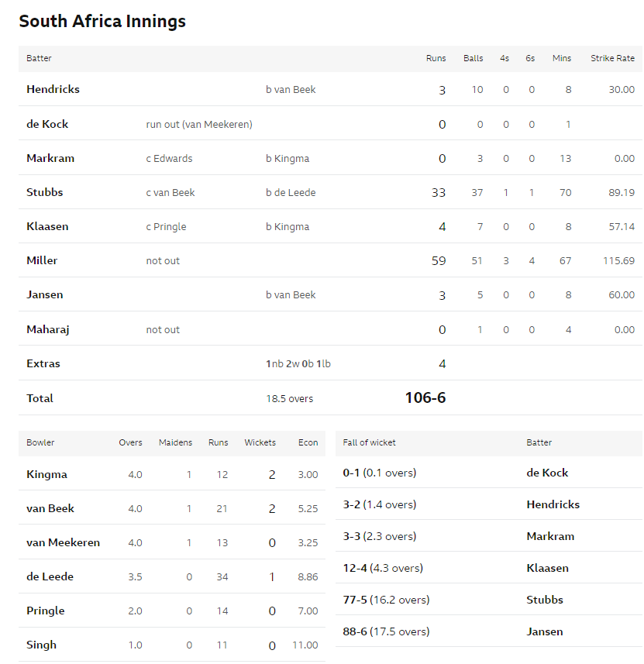
Task: Select the Total score 106-6
Action: (425, 397)
